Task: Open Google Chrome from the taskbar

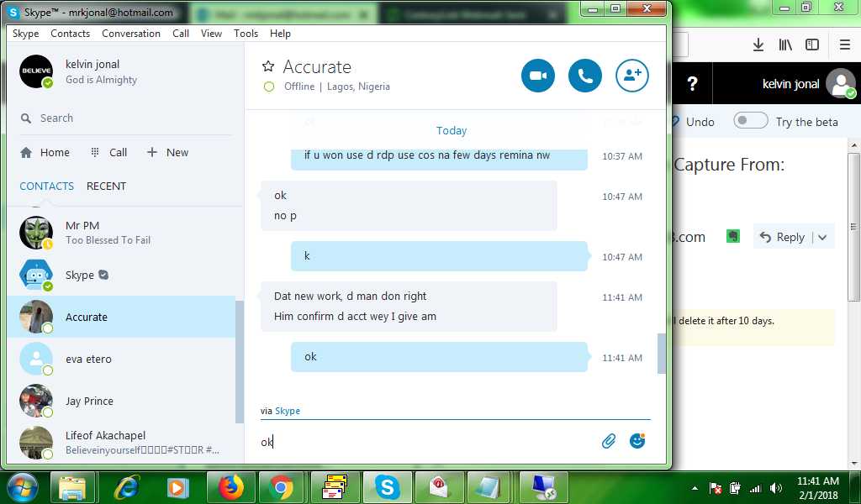Action: coord(282,487)
